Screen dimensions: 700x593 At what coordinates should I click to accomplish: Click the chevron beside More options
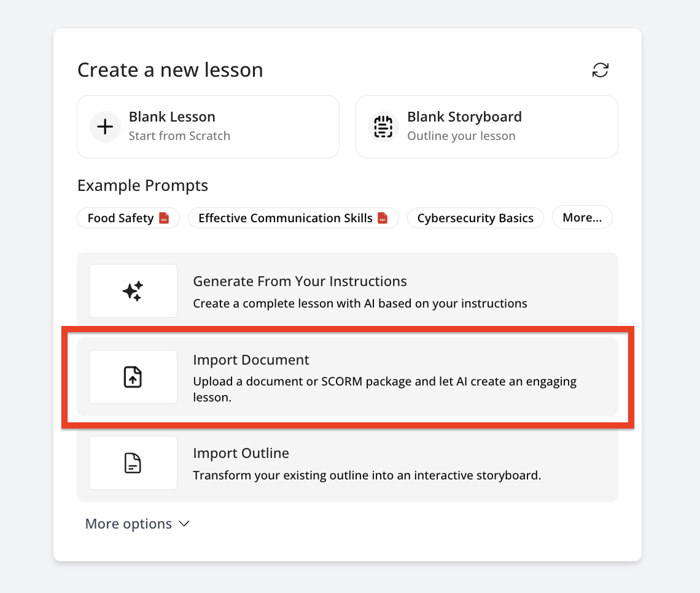coord(184,524)
